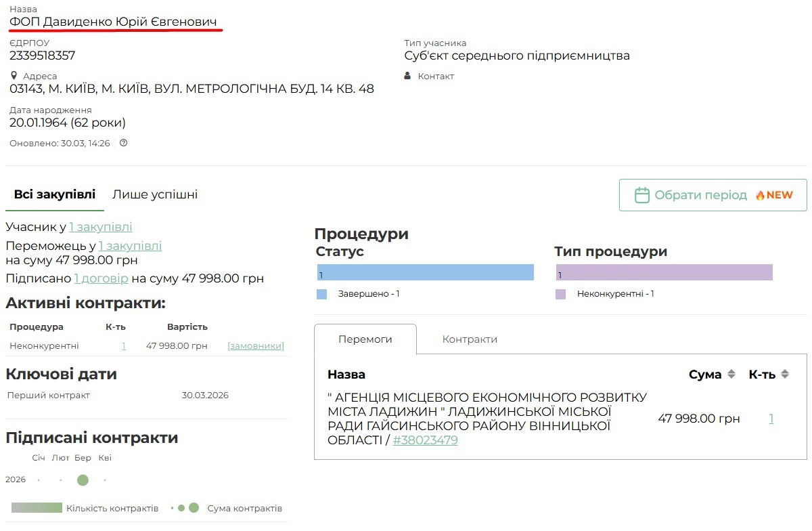Click the person icon beside Контакт
Screen dimensions: 812x531
tap(407, 76)
